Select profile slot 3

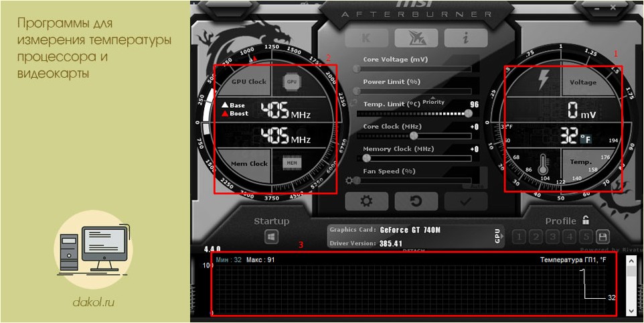click(553, 237)
